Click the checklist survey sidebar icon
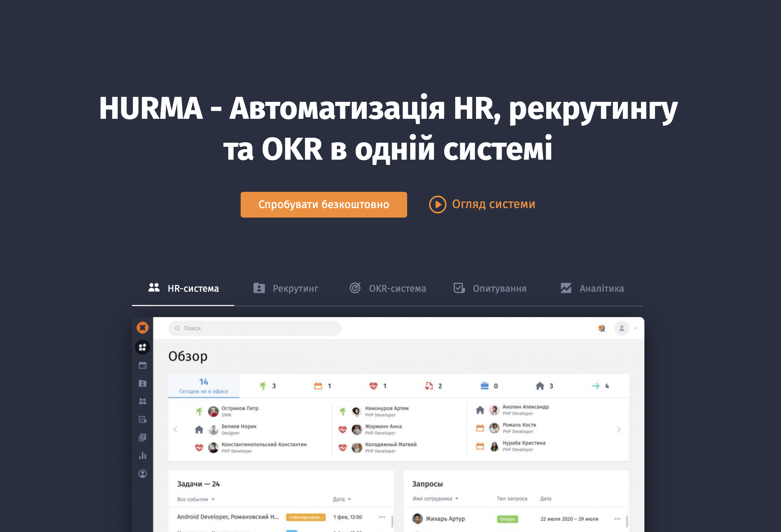The width and height of the screenshot is (781, 532). click(x=143, y=420)
